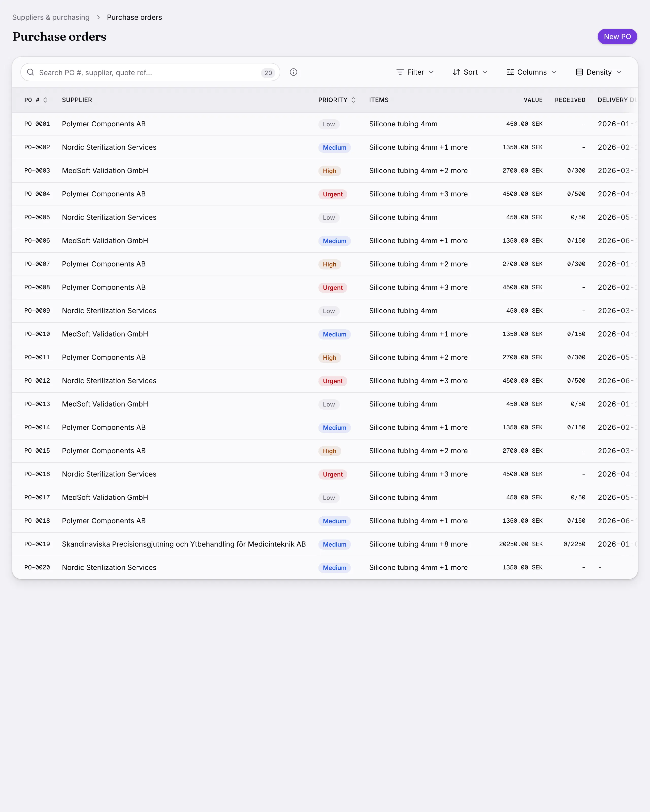
Task: Click the High badge in PO-0015 row
Action: (330, 451)
